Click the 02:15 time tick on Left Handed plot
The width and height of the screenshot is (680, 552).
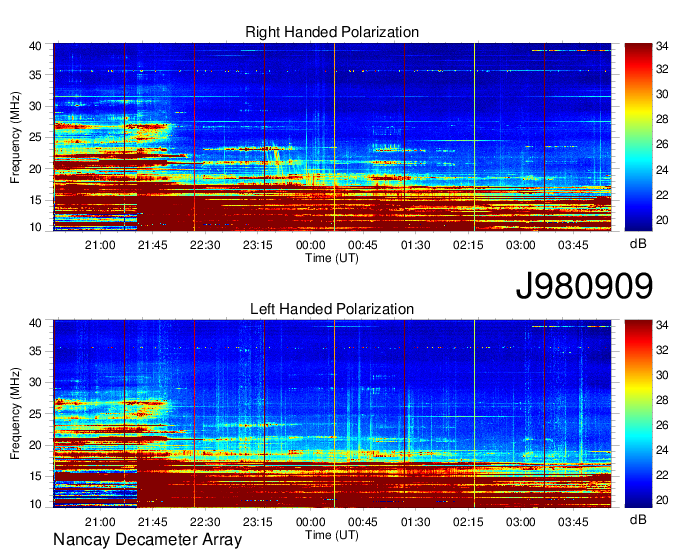click(468, 522)
